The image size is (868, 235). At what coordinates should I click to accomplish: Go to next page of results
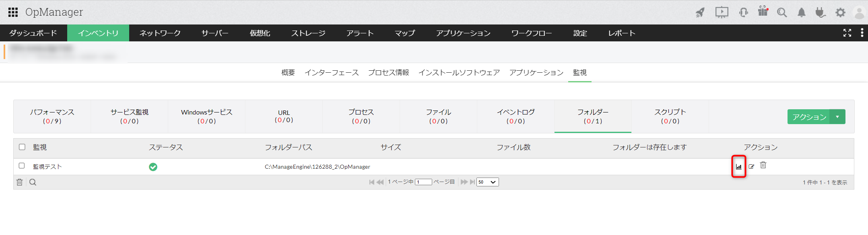pyautogui.click(x=464, y=182)
